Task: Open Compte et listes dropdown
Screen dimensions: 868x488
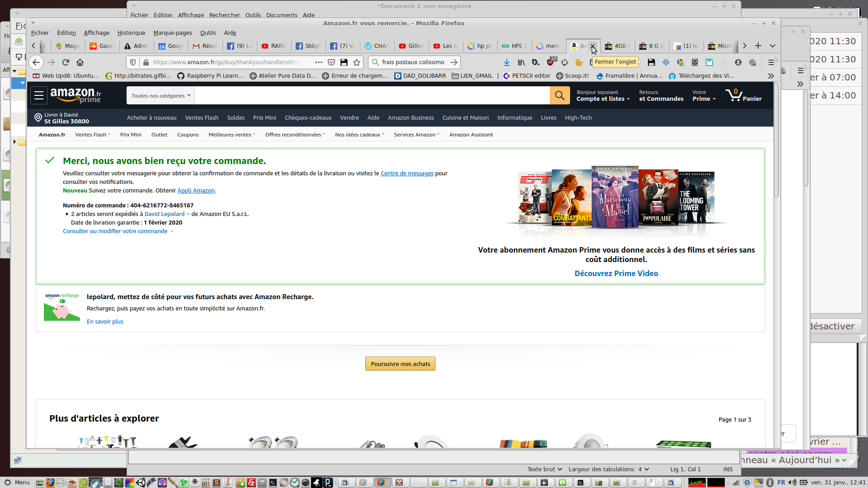Action: (603, 99)
